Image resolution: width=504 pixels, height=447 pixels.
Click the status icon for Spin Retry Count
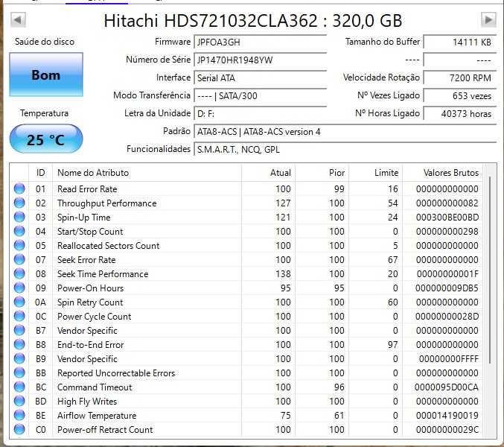[x=19, y=302]
